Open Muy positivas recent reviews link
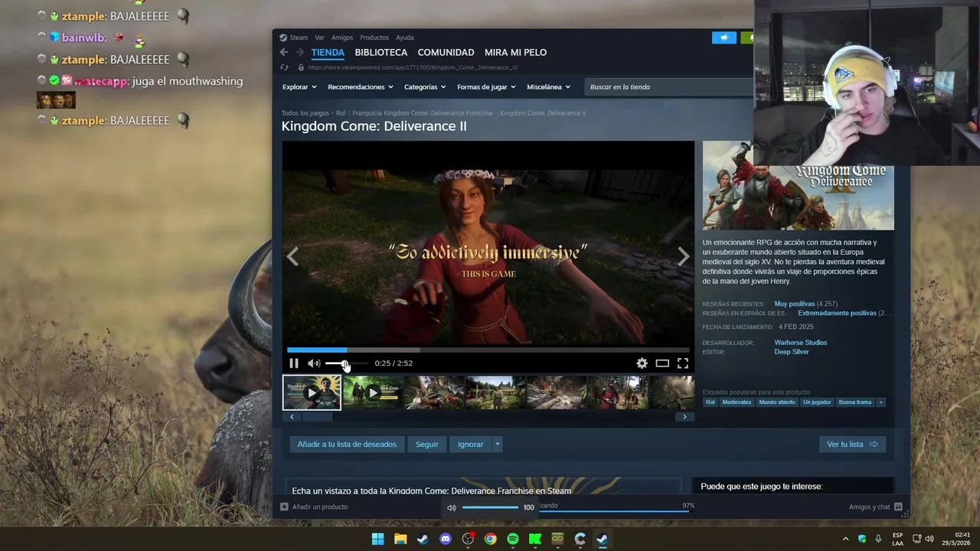The height and width of the screenshot is (551, 980). (794, 304)
